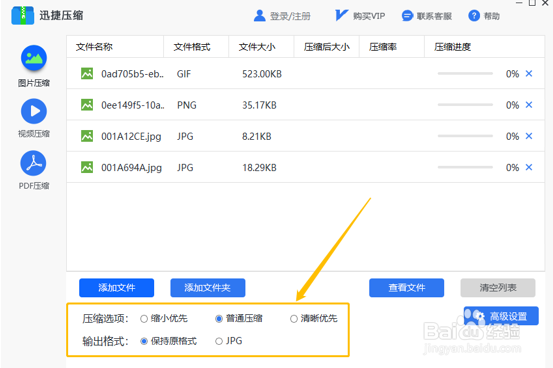The image size is (553, 368).
Task: Click JPG format cell of 001A694A.jpg
Action: point(185,168)
